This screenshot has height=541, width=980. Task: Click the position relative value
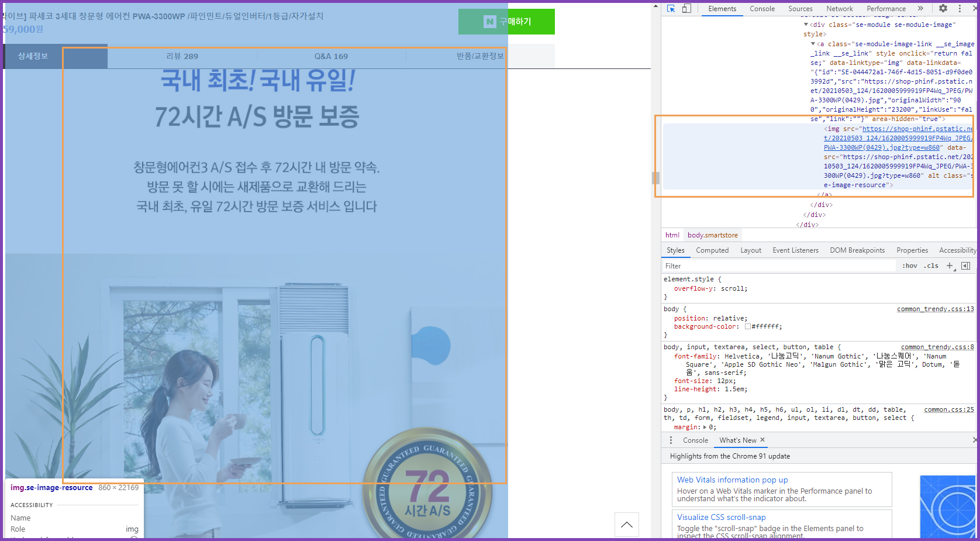click(x=729, y=318)
